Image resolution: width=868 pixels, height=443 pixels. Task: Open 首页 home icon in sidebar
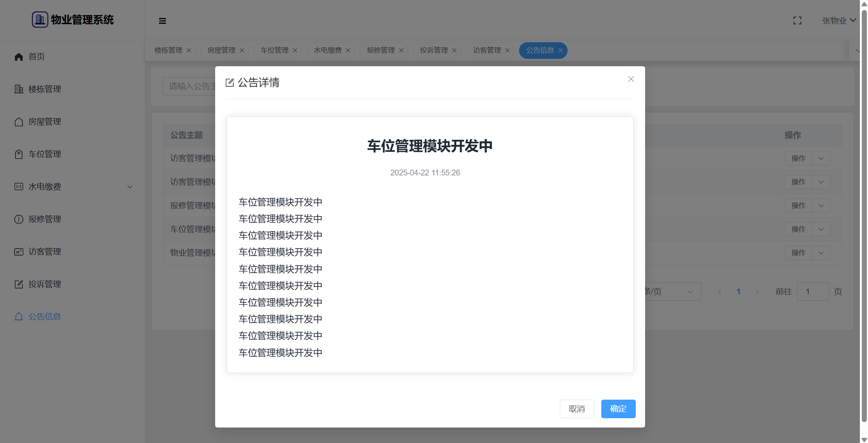(x=19, y=57)
